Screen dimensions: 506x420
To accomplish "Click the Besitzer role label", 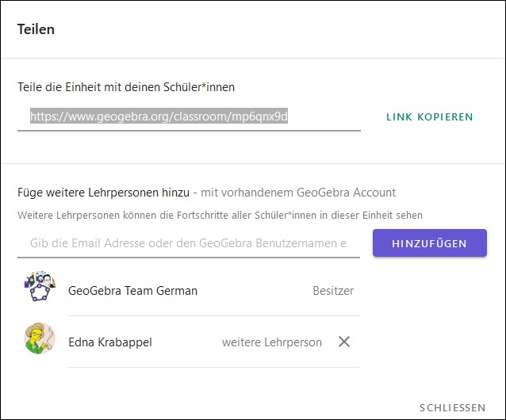I will (333, 291).
